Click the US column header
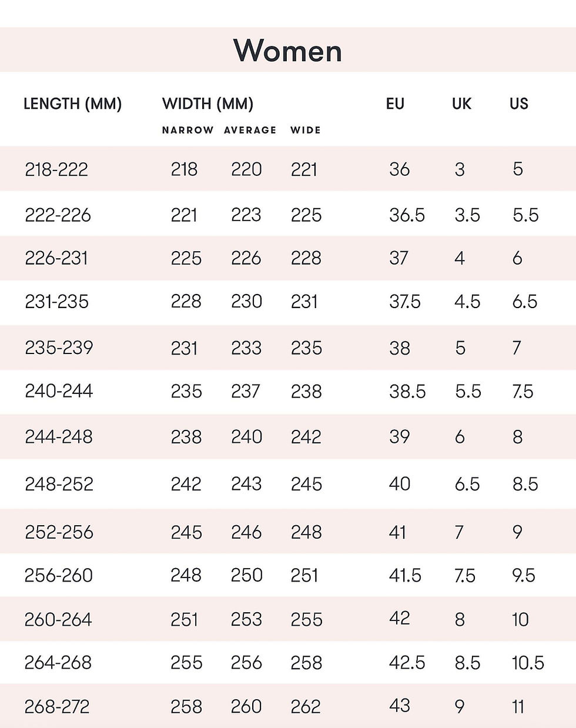Viewport: 576px width, 728px height. click(x=518, y=104)
